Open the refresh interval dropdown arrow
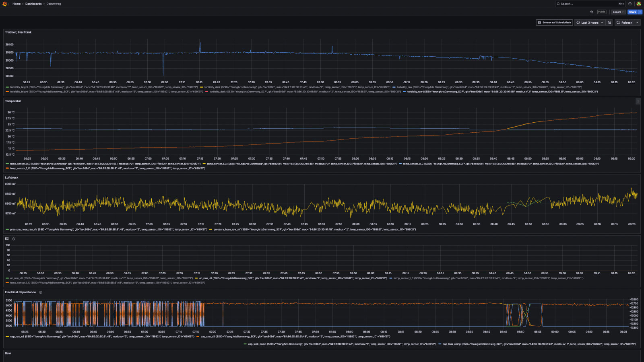Viewport: 644px width, 362px height. [638, 23]
